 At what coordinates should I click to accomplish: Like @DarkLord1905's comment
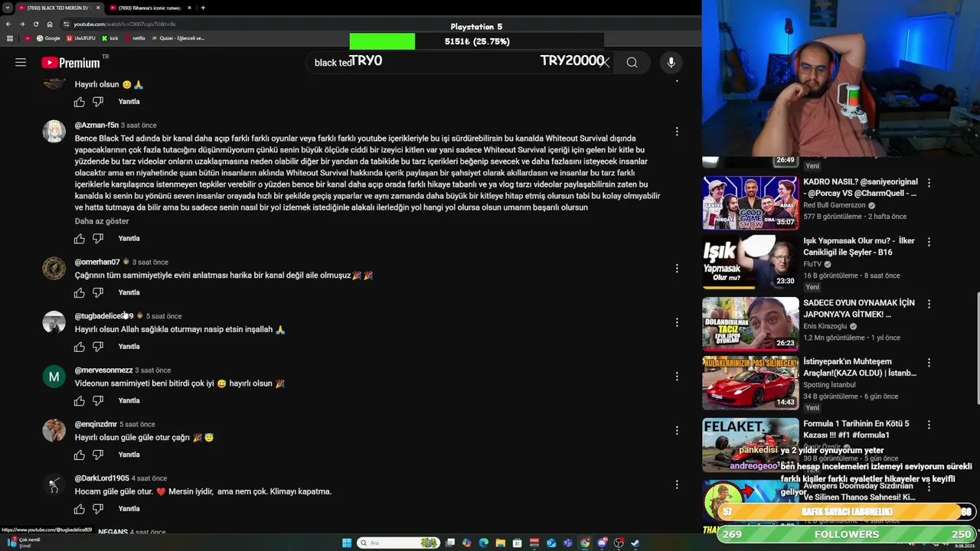coord(80,509)
